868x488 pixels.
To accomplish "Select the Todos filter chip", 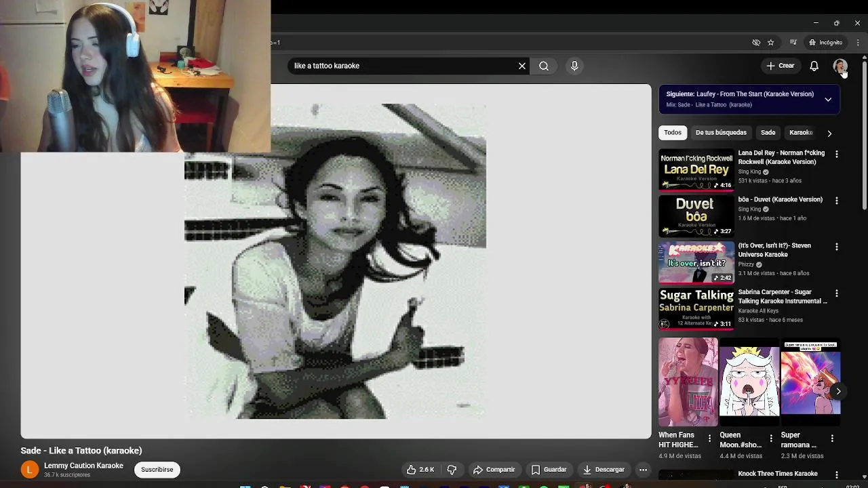I will tap(673, 133).
